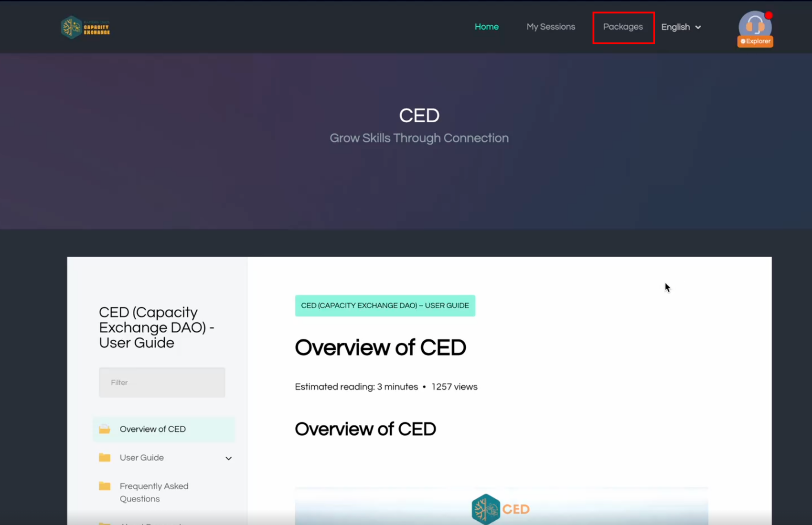812x525 pixels.
Task: Navigate to Packages in the top menu
Action: click(x=623, y=27)
